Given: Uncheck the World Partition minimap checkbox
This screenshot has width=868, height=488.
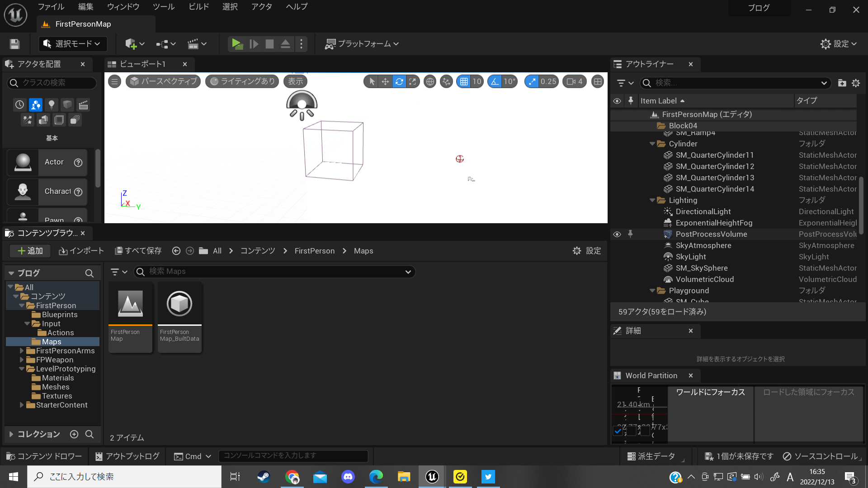Looking at the screenshot, I should click(x=618, y=431).
